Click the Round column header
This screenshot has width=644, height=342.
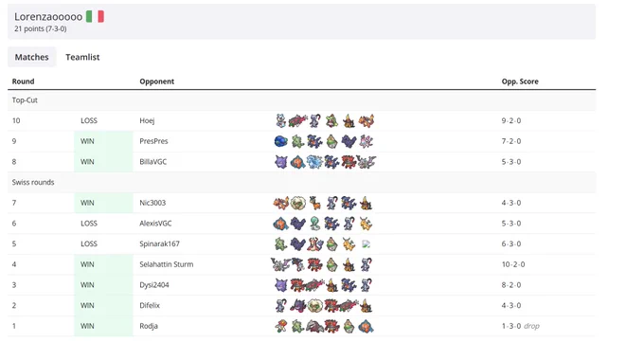(23, 81)
